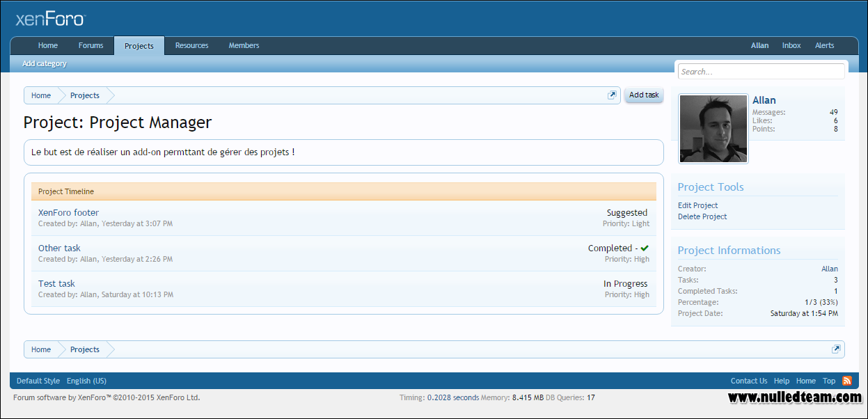
Task: Focus the Search input field
Action: [x=762, y=71]
